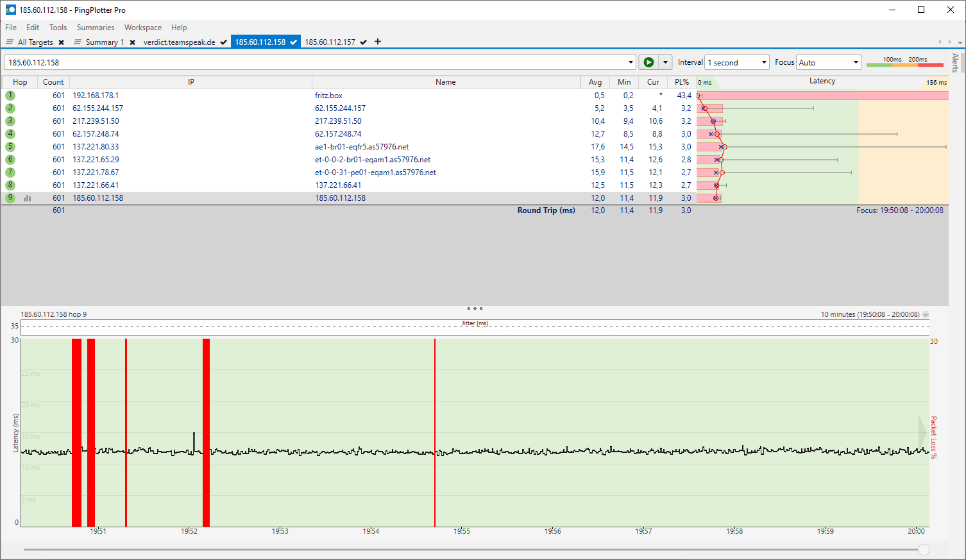
Task: Toggle timeline graph icon on hop 9
Action: click(x=27, y=198)
